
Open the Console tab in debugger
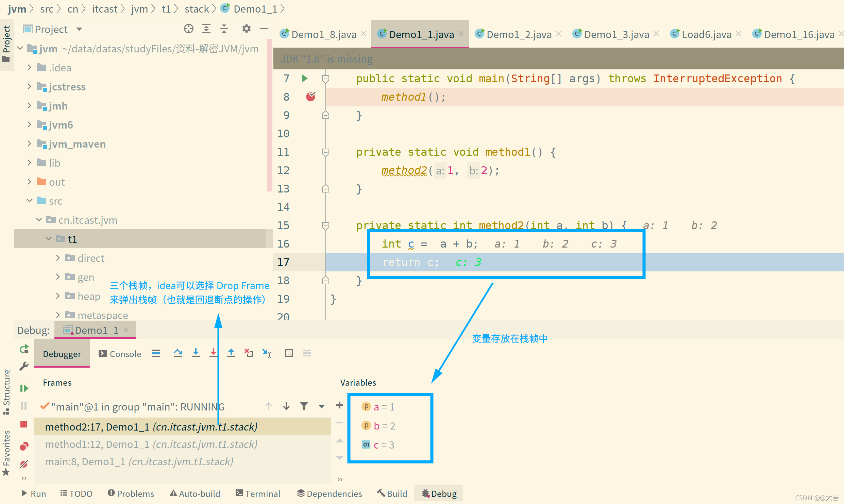tap(120, 354)
